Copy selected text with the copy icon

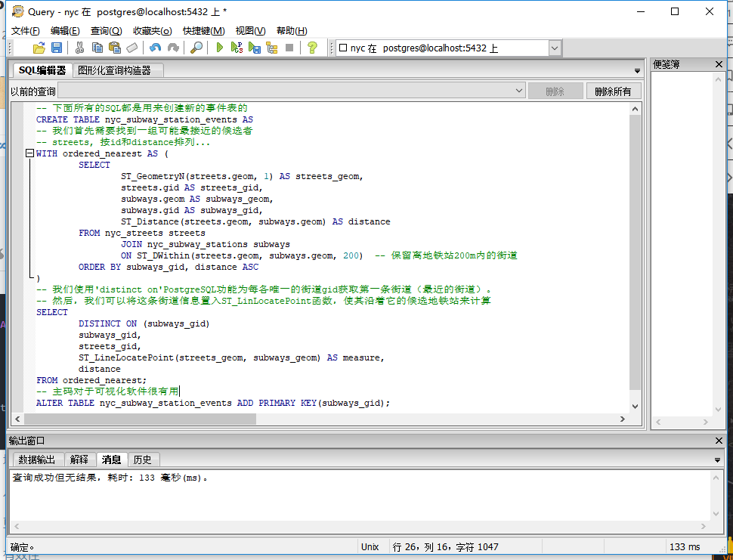[x=97, y=48]
